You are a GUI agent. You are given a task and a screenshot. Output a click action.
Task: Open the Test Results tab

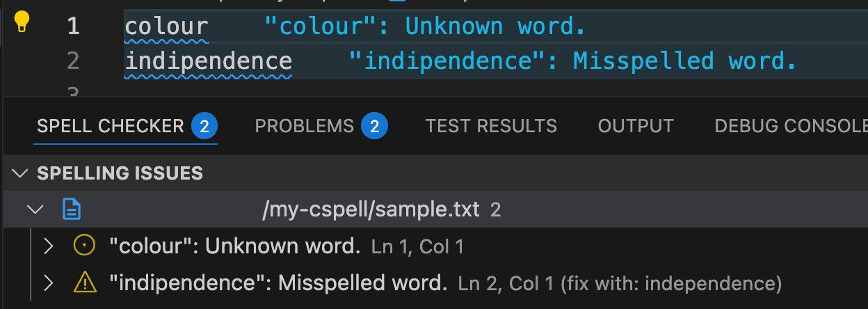click(491, 126)
